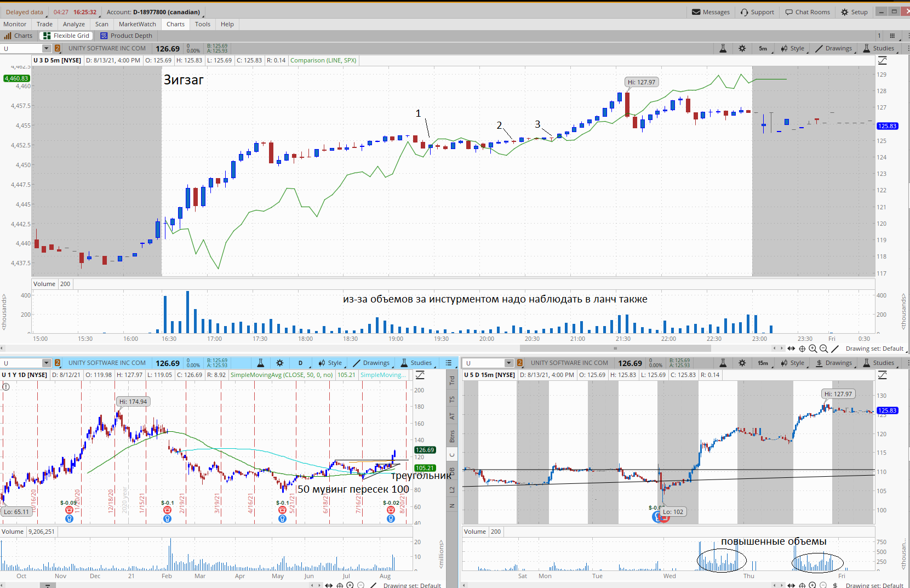The image size is (910, 588).
Task: Zoom out on top chart
Action: pyautogui.click(x=823, y=349)
